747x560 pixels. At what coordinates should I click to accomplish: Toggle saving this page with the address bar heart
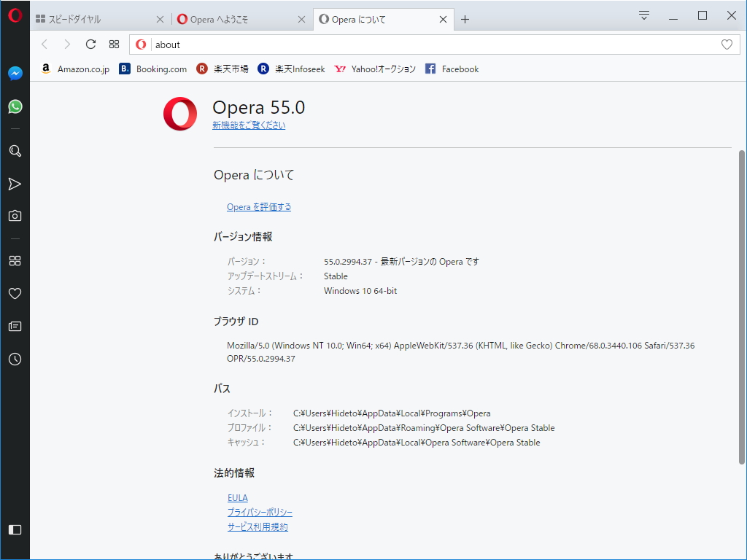[726, 44]
